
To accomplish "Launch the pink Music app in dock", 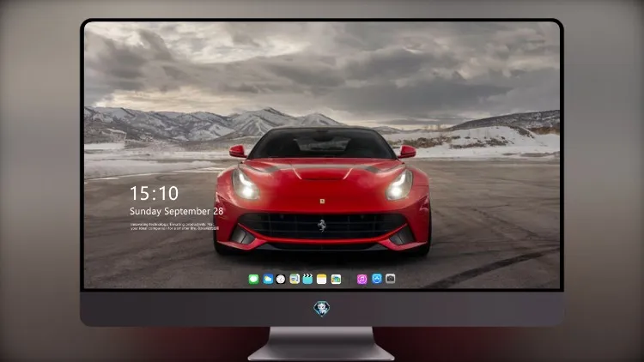I will (361, 279).
